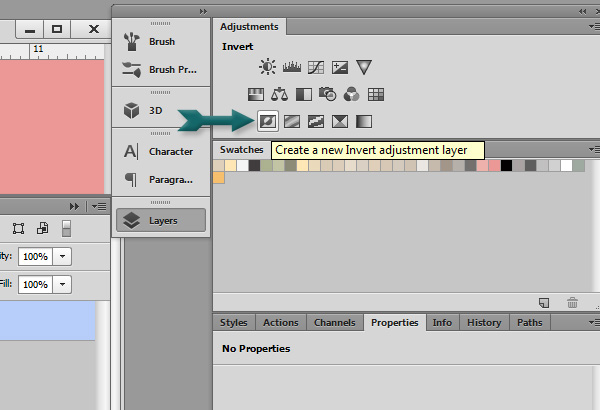600x410 pixels.
Task: Open the Swatches panel options menu
Action: point(594,149)
